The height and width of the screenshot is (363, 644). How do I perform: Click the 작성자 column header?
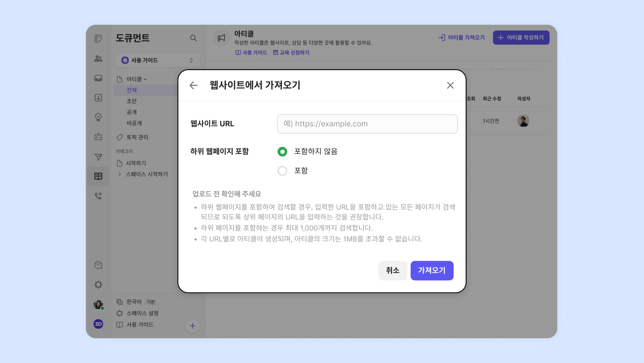point(524,99)
